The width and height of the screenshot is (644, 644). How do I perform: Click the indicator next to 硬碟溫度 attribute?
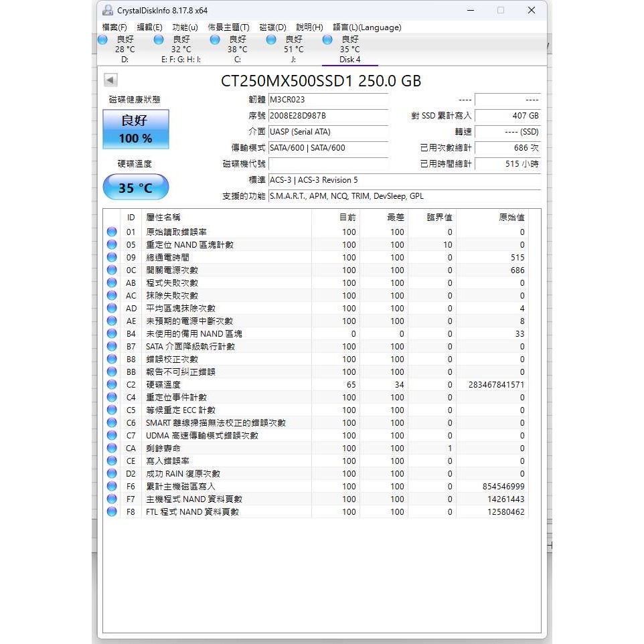(111, 384)
